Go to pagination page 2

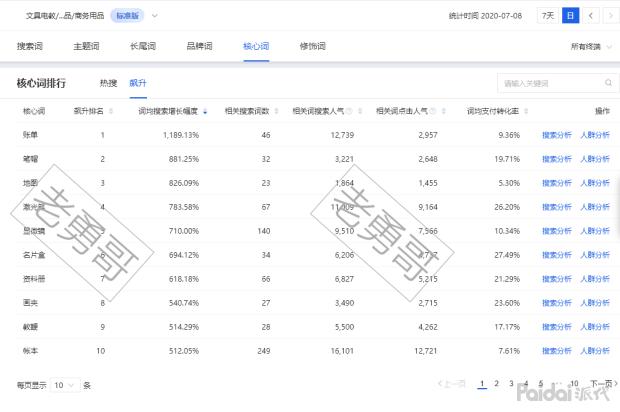point(497,384)
